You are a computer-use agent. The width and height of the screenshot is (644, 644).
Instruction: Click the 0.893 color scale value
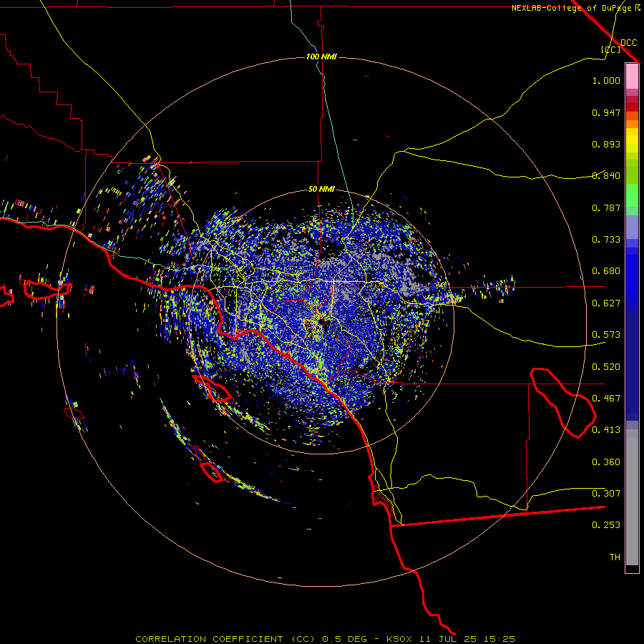click(606, 144)
